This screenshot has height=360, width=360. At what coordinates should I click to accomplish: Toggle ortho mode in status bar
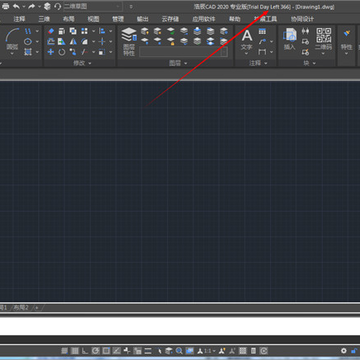point(85,351)
